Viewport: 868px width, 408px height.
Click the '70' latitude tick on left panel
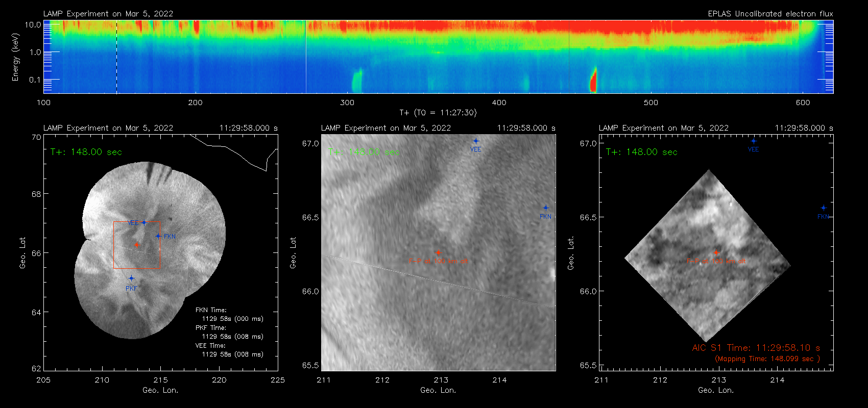click(x=36, y=137)
